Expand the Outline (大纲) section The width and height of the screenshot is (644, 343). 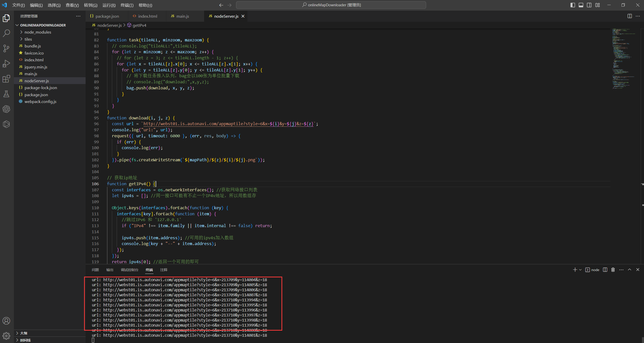tap(50, 333)
